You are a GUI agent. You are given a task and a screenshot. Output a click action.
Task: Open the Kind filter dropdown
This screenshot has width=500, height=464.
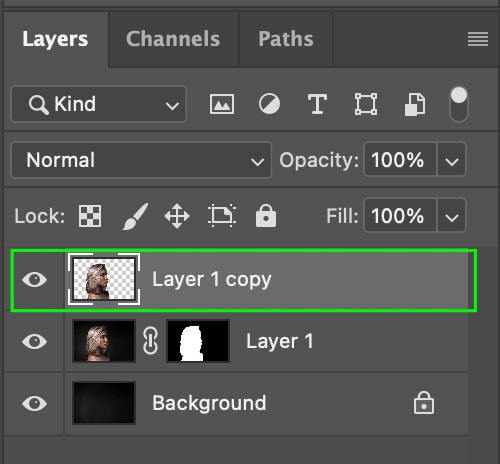pos(99,104)
